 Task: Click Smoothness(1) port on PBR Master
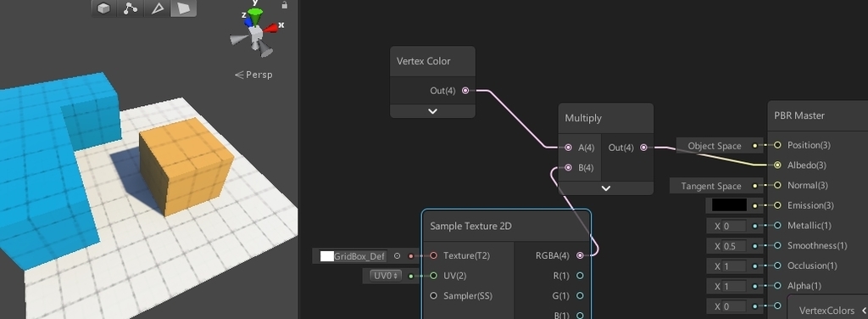point(777,245)
